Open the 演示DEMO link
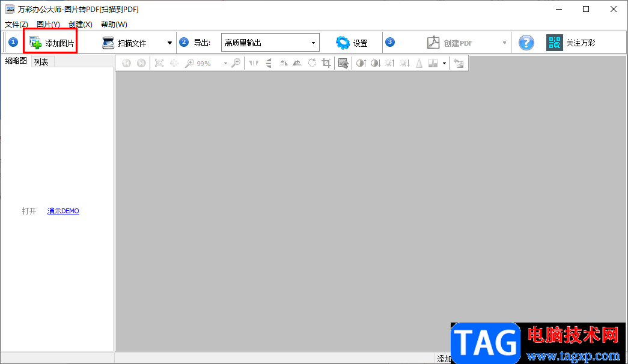 (x=63, y=211)
